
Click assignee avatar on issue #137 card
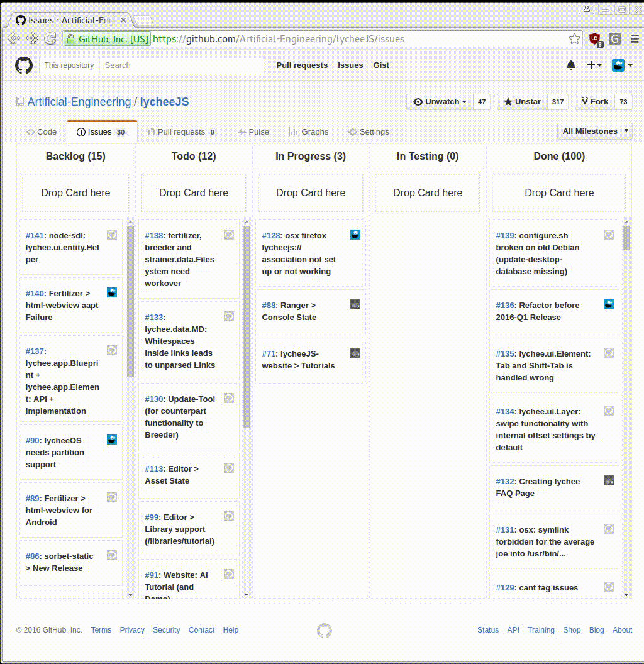[x=112, y=350]
